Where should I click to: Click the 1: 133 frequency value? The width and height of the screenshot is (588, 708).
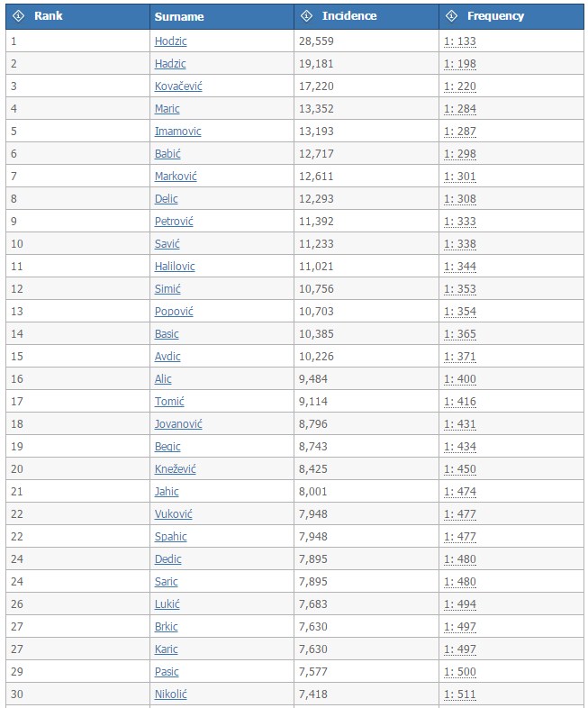tap(460, 41)
